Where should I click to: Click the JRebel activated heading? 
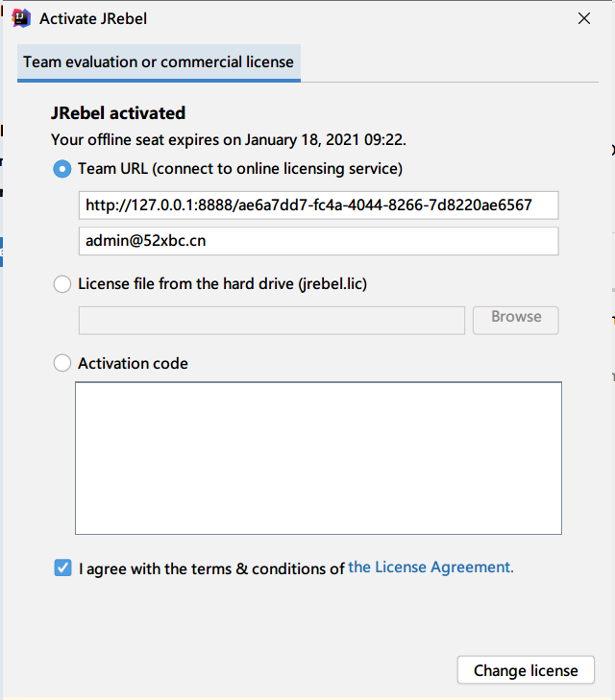pos(118,113)
